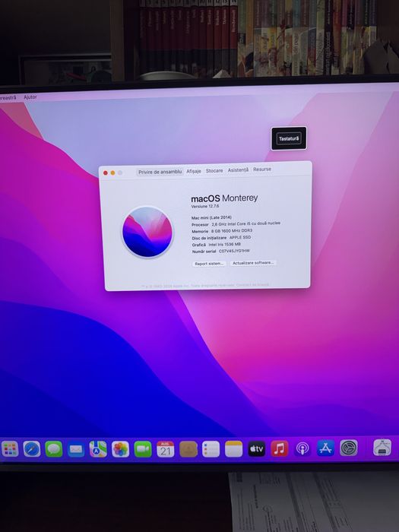Open Podcasts from the Dock
399x532 pixels.
(302, 448)
